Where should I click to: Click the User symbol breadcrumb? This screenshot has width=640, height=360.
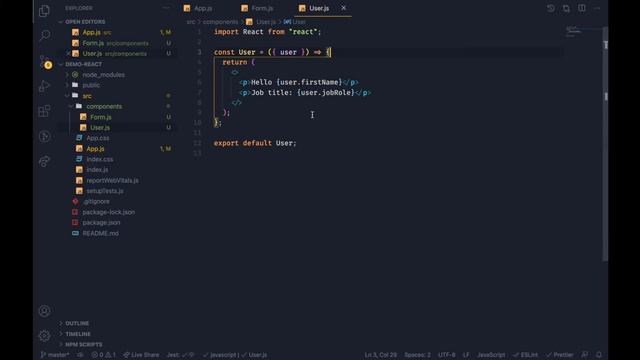pyautogui.click(x=295, y=22)
